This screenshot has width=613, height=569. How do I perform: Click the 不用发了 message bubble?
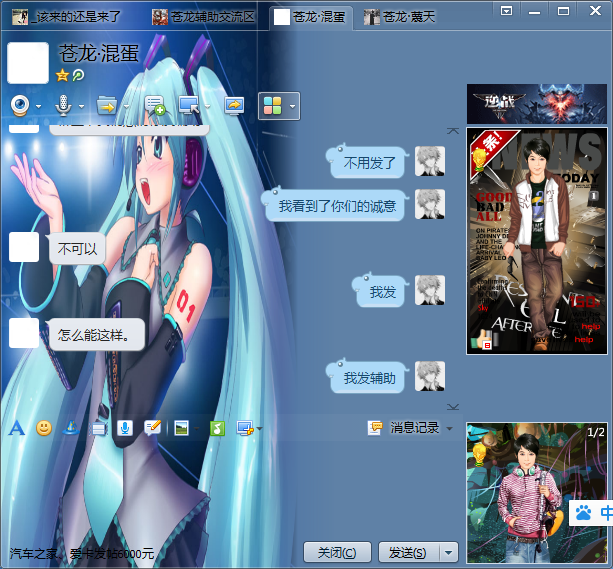tap(367, 162)
